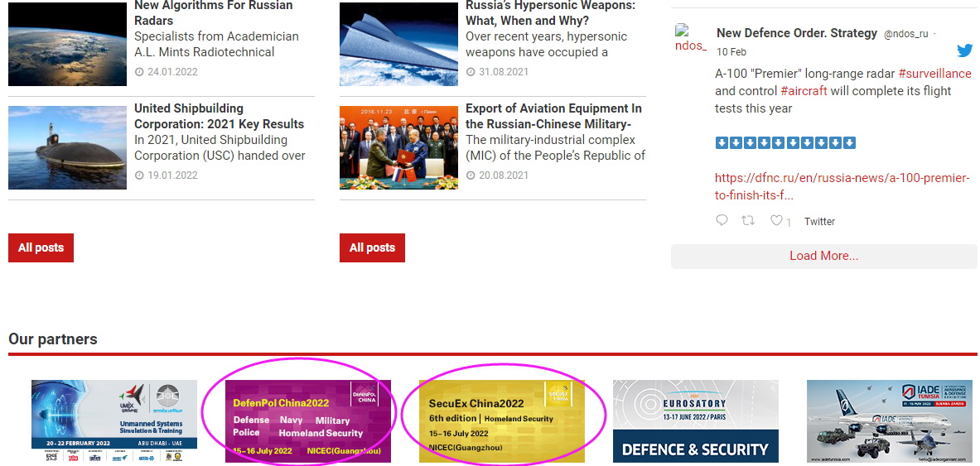Click the reply speech-bubble icon under the tweet

(722, 220)
